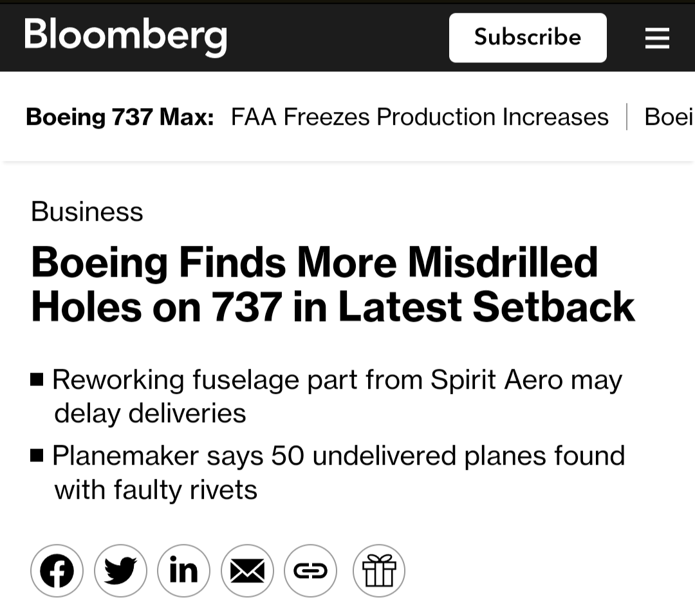Click the 'delay deliveries' text line
Screen dimensions: 695x616
tap(150, 413)
